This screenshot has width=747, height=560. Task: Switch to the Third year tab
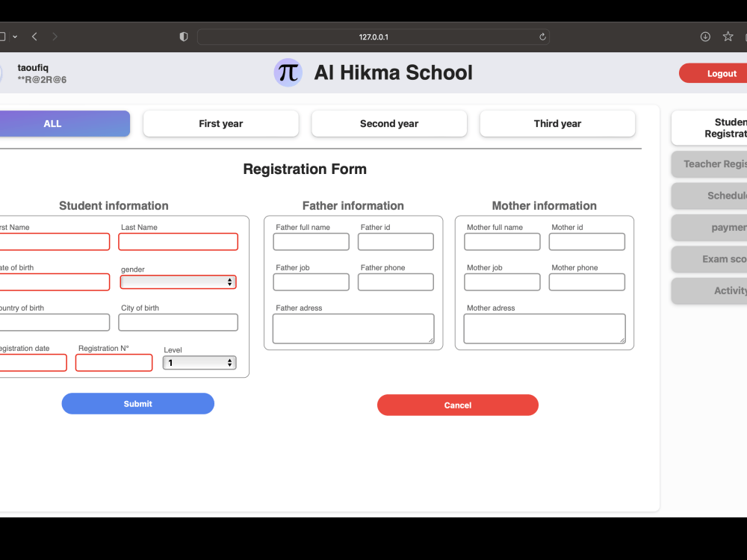[x=557, y=124]
